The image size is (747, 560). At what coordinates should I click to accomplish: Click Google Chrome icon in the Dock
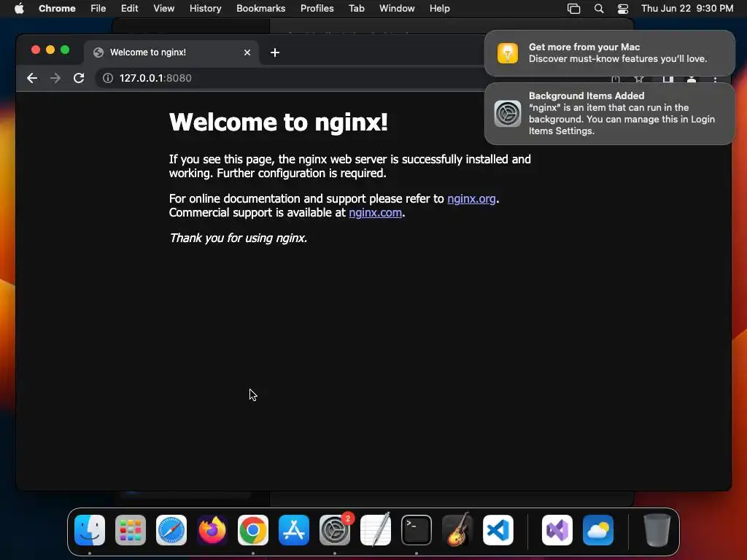pyautogui.click(x=253, y=530)
